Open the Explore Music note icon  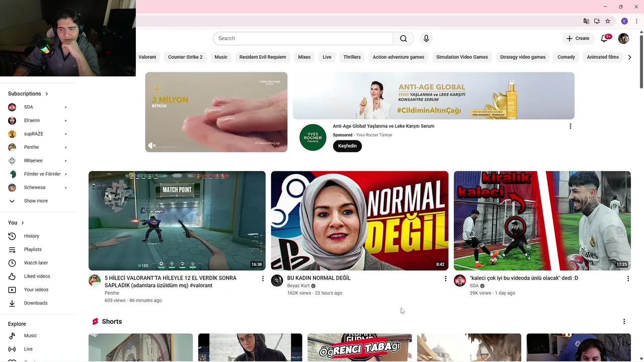tap(12, 335)
